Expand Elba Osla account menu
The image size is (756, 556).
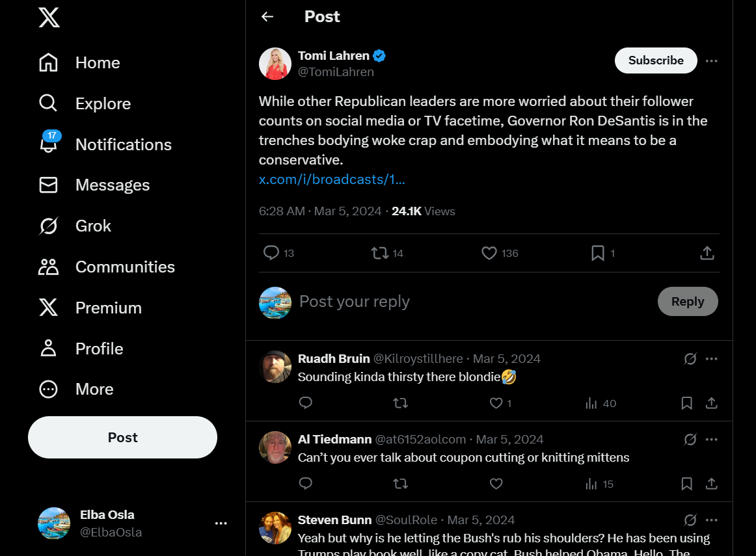pos(221,523)
